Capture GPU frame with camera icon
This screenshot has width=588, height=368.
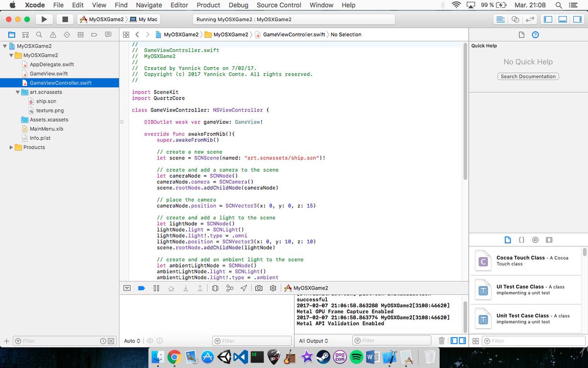tap(259, 288)
